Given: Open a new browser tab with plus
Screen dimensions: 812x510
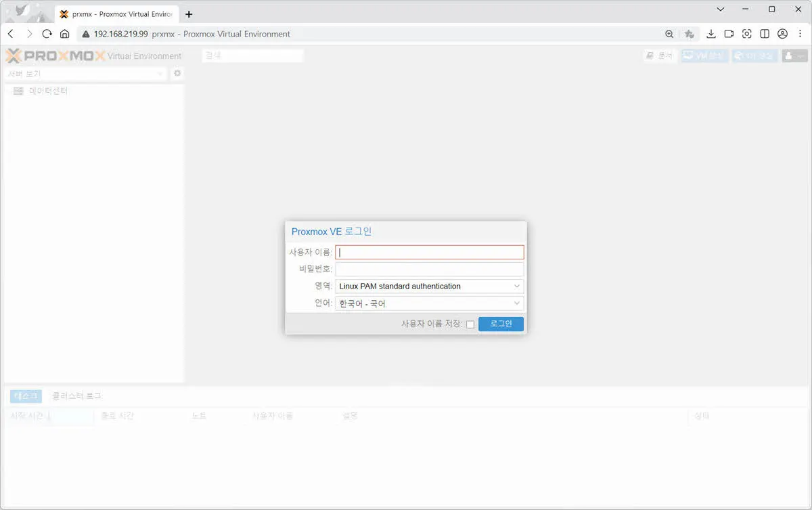Looking at the screenshot, I should coord(189,14).
